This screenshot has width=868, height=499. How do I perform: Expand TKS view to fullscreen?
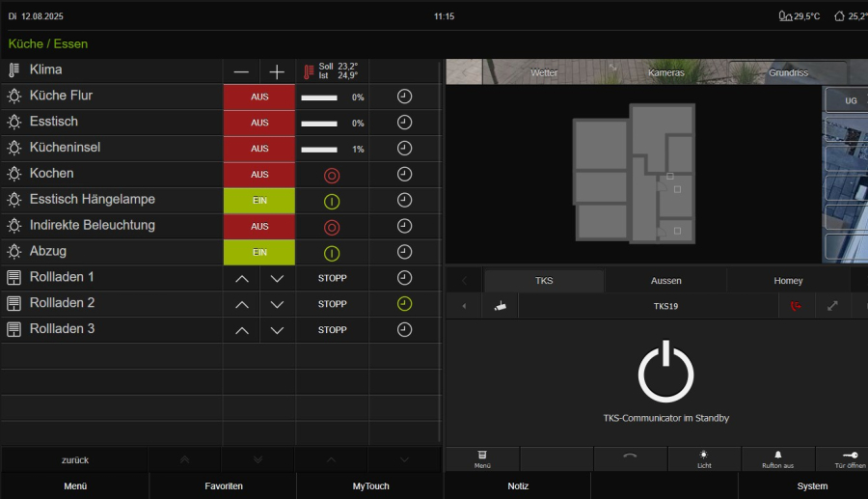pos(832,306)
